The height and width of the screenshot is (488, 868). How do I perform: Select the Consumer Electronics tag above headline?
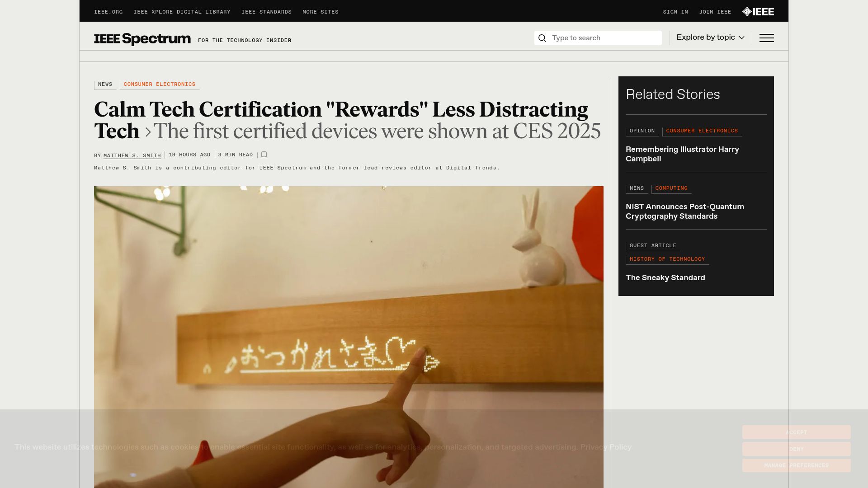pos(160,84)
